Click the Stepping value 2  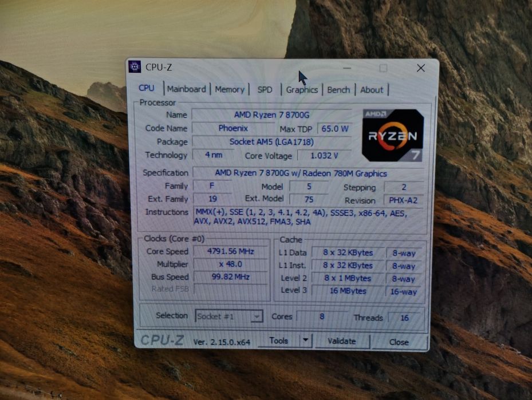click(x=404, y=187)
